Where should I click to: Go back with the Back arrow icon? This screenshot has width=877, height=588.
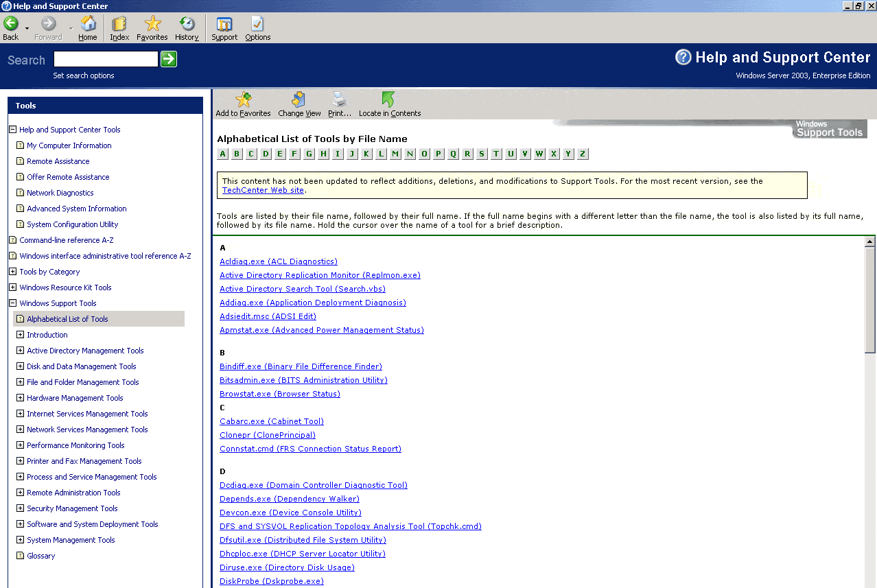(10, 24)
